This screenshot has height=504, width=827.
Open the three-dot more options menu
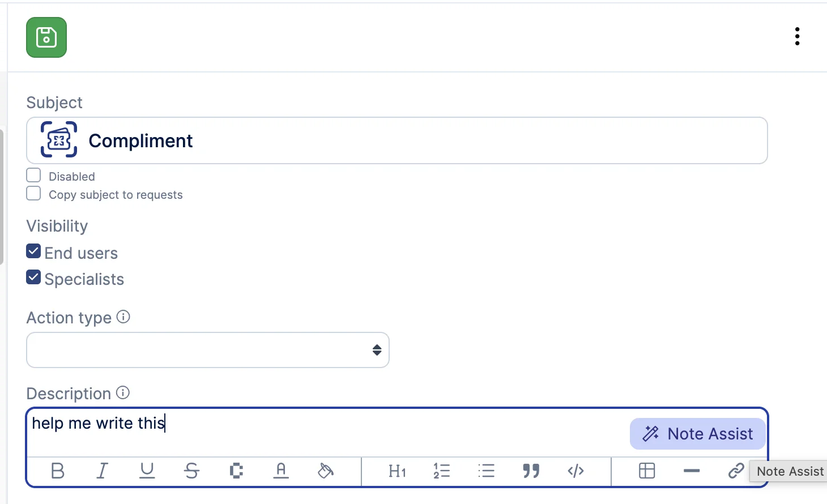click(797, 36)
